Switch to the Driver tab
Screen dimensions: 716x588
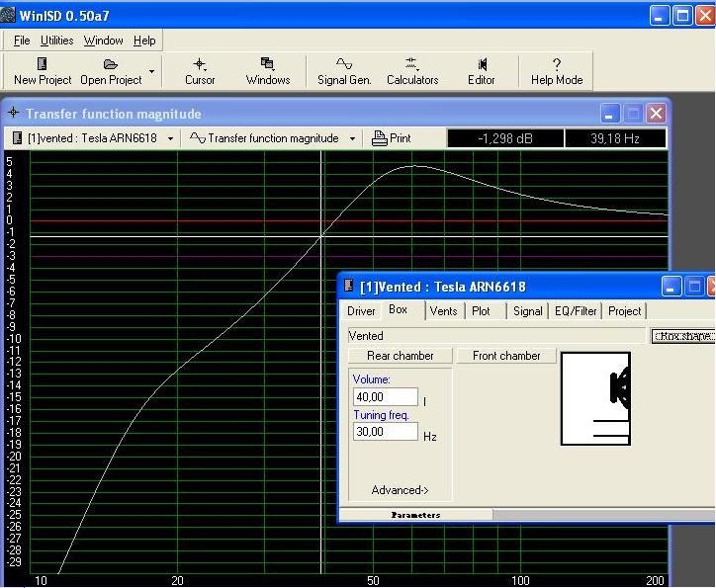[361, 311]
